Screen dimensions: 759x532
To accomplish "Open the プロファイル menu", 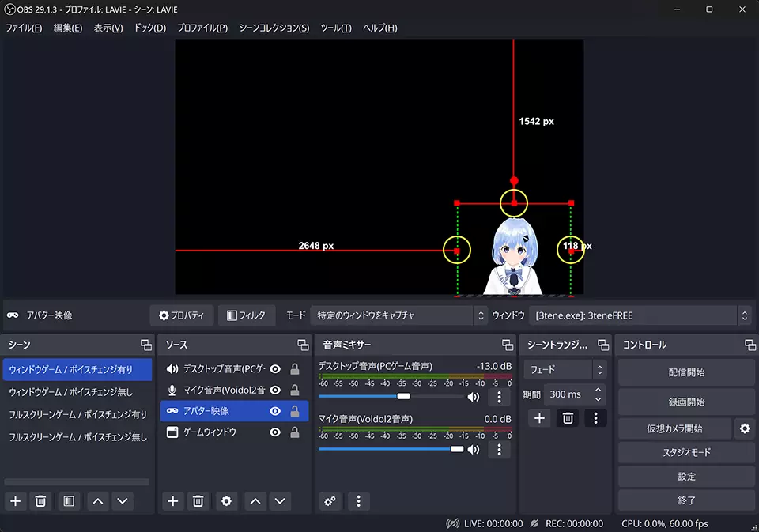I will pos(202,28).
